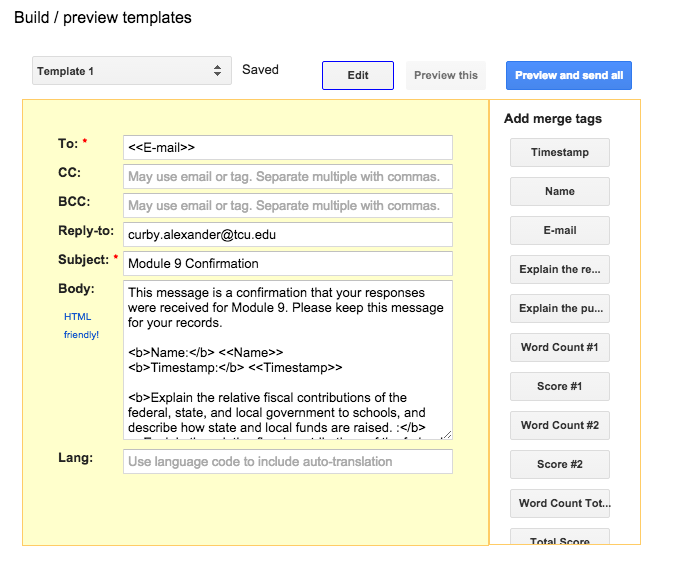The width and height of the screenshot is (678, 566).
Task: Click the Preview this button
Action: (x=446, y=75)
